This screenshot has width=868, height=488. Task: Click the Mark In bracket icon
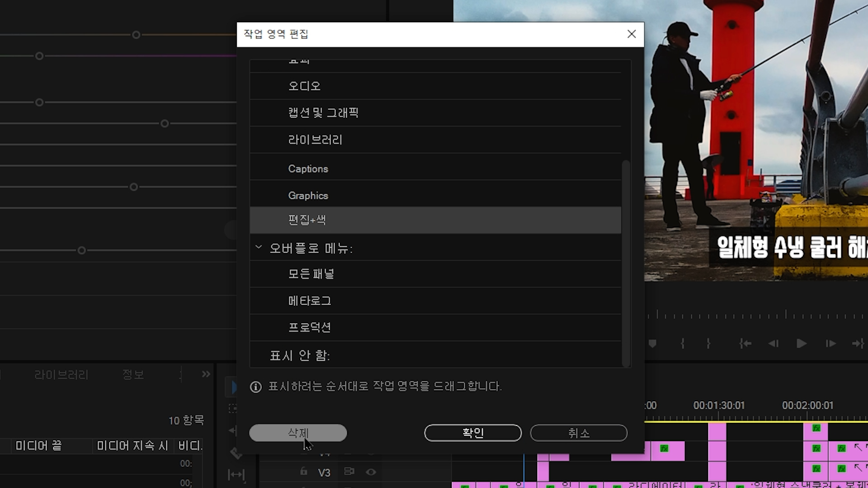682,344
